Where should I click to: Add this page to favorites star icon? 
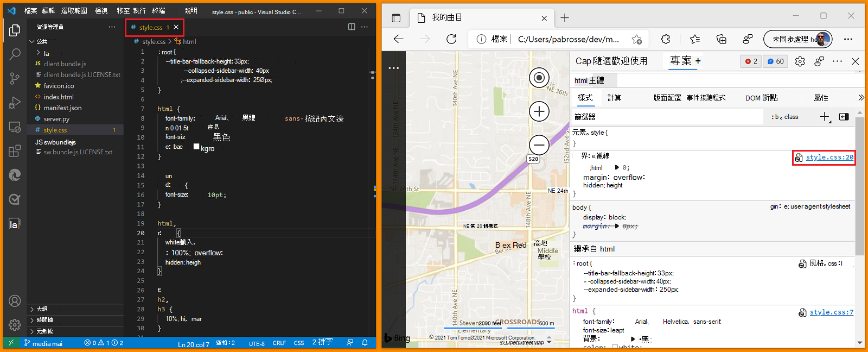coord(637,39)
